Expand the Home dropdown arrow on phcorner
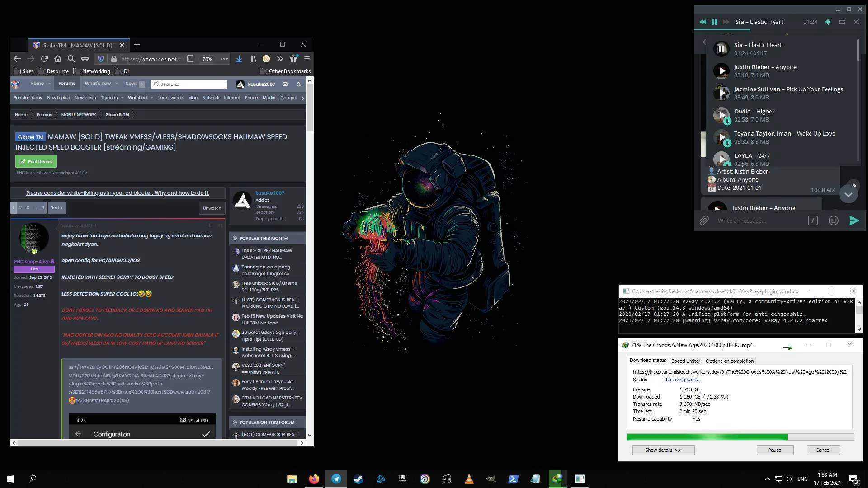This screenshot has width=868, height=488. [x=49, y=84]
